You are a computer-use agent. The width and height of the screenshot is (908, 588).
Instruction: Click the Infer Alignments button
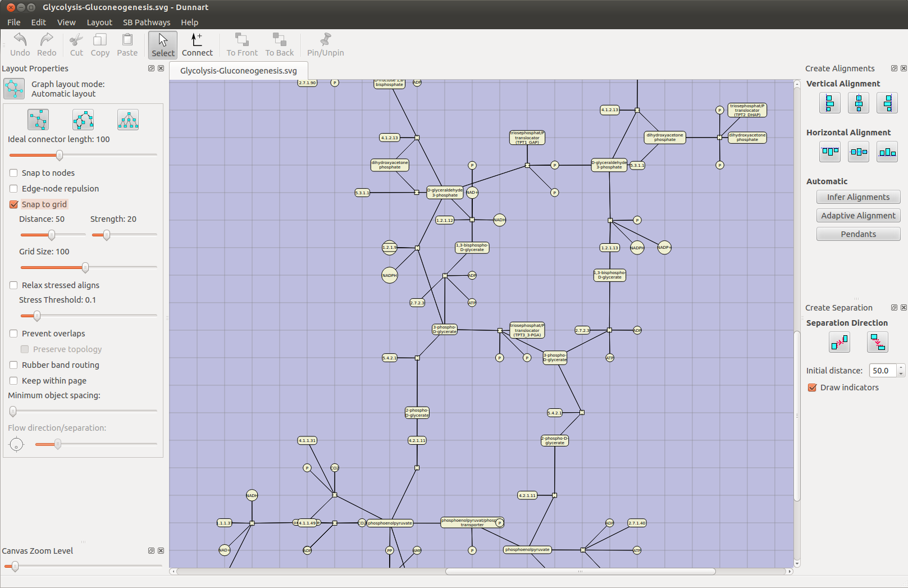point(858,197)
